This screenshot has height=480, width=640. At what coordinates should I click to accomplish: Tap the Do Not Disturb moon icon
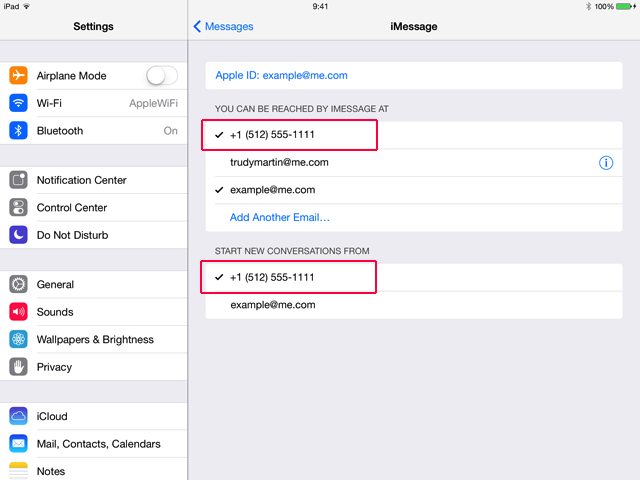coord(18,235)
